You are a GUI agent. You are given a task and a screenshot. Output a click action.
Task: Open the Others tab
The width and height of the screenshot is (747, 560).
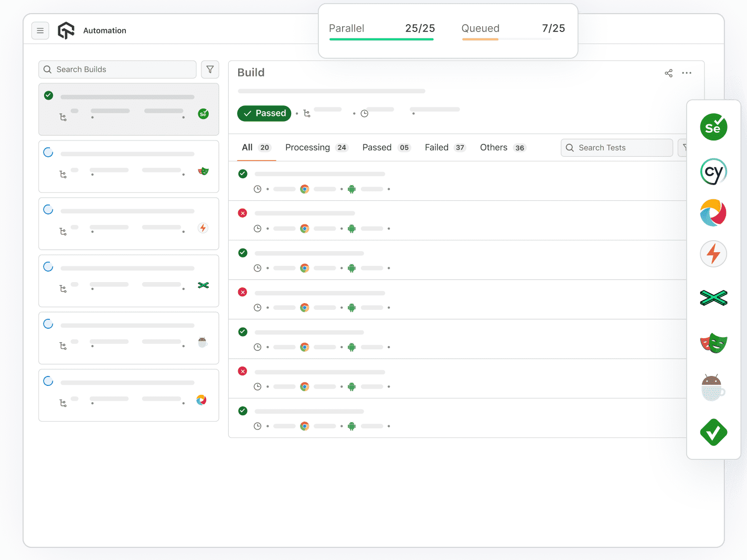click(x=502, y=148)
